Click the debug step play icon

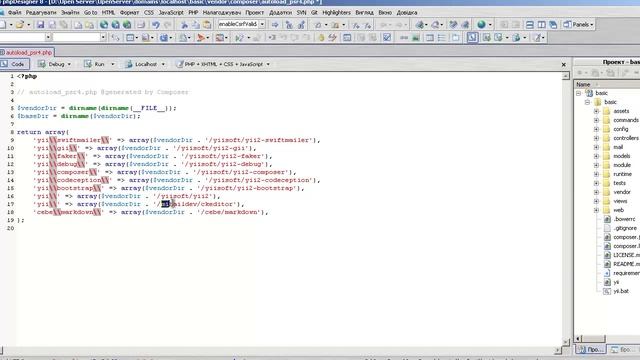click(x=239, y=38)
